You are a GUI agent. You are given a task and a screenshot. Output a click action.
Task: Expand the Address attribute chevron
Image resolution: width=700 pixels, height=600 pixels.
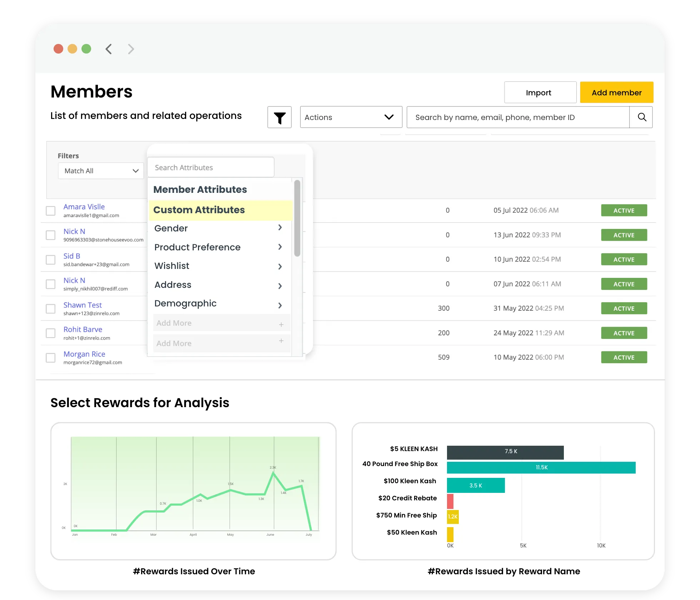(x=280, y=286)
